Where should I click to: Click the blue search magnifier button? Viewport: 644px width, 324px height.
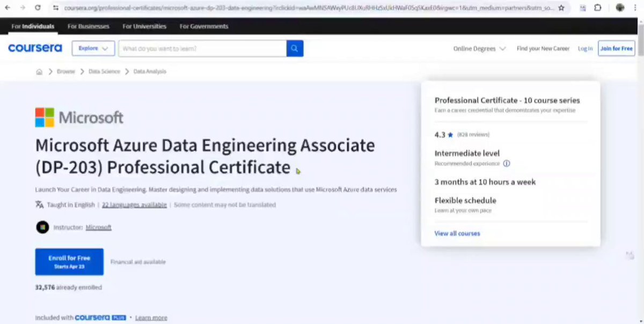[x=295, y=48]
